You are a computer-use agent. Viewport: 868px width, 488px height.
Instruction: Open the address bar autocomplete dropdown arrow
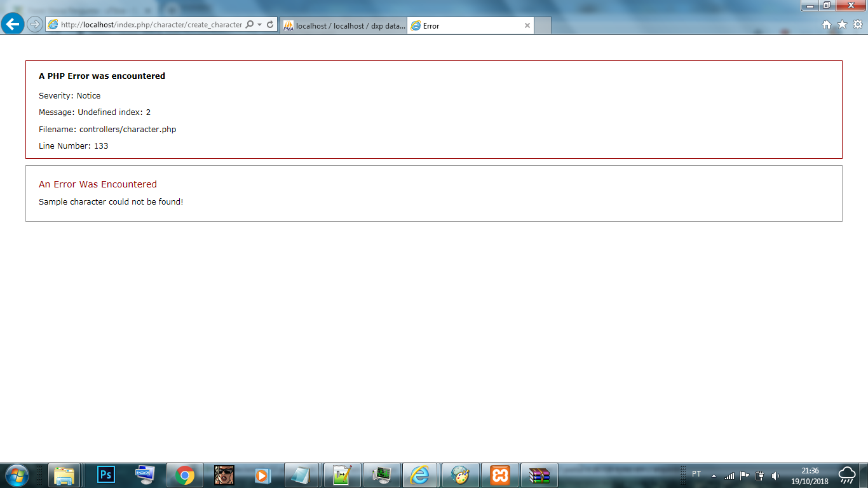(x=259, y=25)
